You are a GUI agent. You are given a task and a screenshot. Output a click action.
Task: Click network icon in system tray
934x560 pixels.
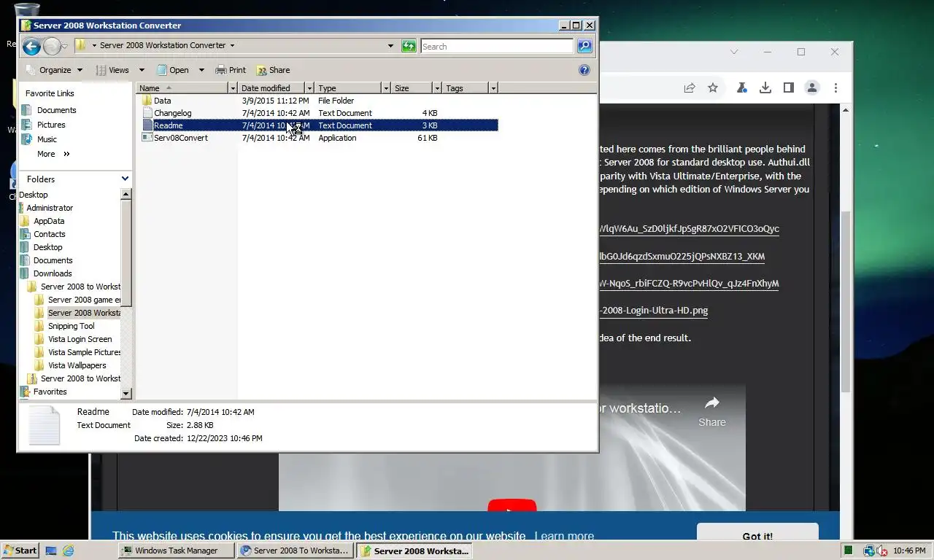click(869, 551)
